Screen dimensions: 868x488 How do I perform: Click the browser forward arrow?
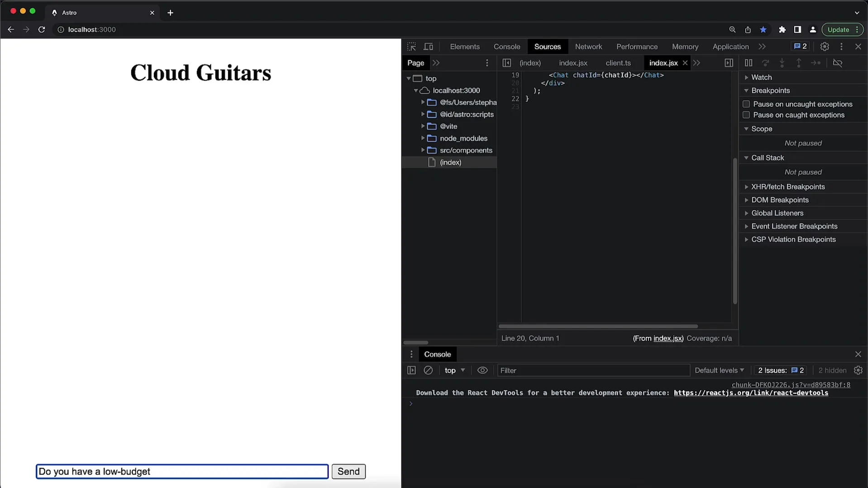click(x=26, y=29)
